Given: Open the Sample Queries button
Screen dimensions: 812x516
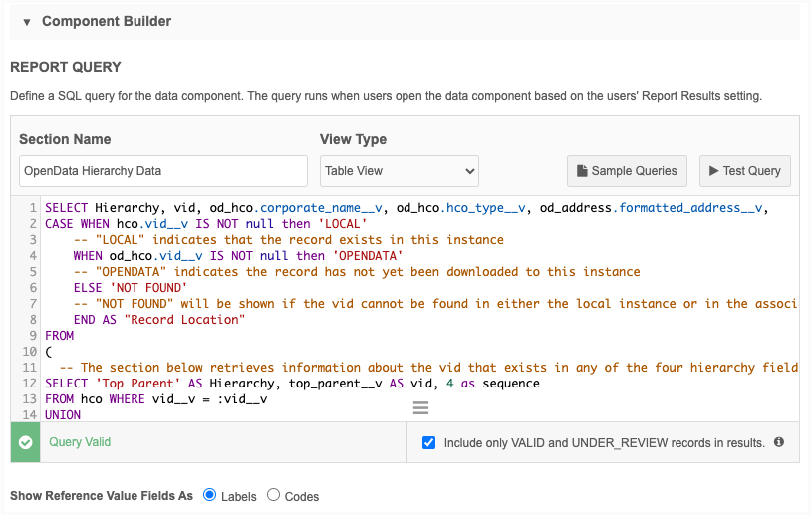Looking at the screenshot, I should pos(628,171).
